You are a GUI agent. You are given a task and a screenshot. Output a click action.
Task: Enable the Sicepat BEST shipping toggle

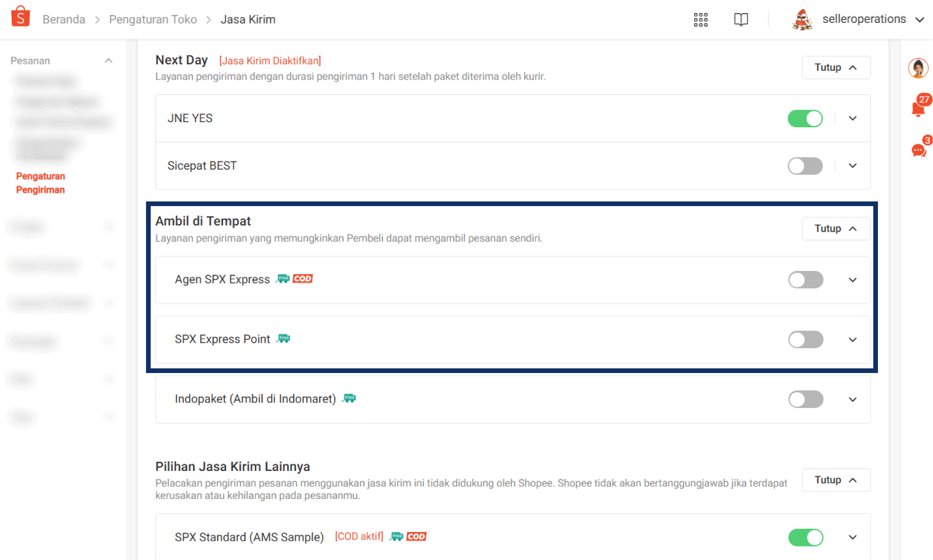click(805, 166)
